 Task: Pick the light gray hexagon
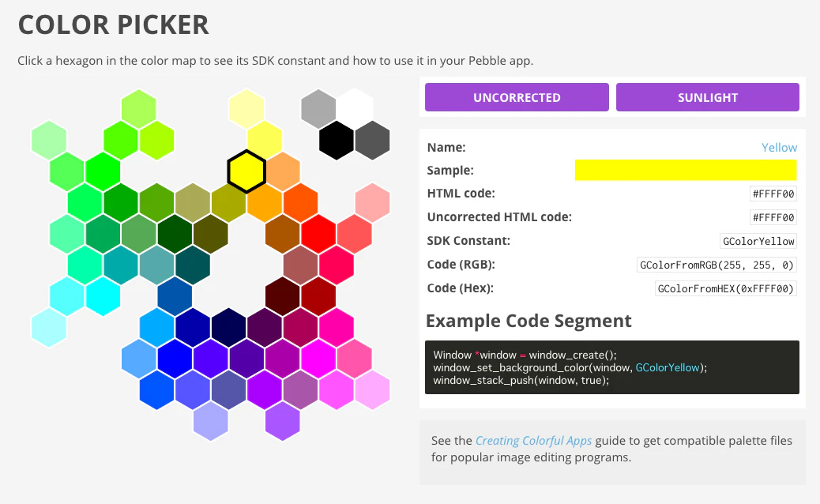[318, 109]
